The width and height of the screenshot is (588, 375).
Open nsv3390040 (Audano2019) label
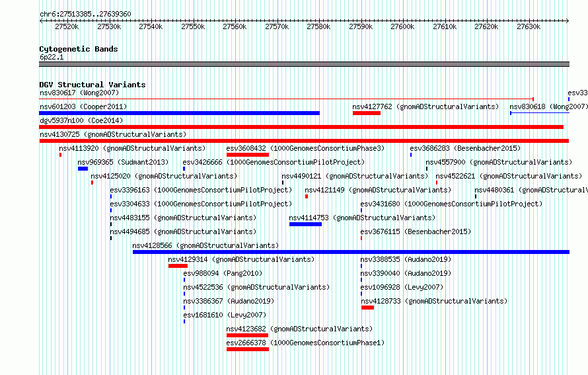click(x=406, y=273)
